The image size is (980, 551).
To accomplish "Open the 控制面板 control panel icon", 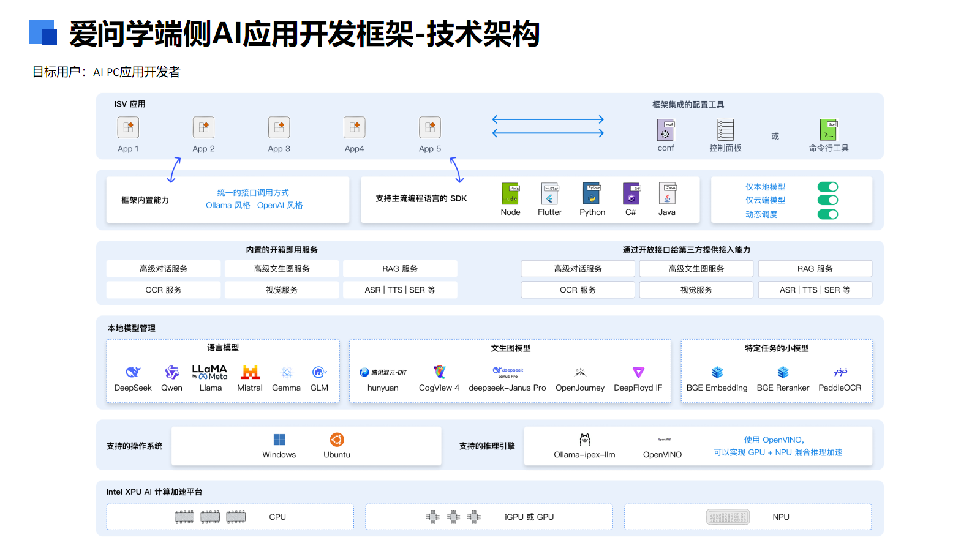I will (725, 130).
